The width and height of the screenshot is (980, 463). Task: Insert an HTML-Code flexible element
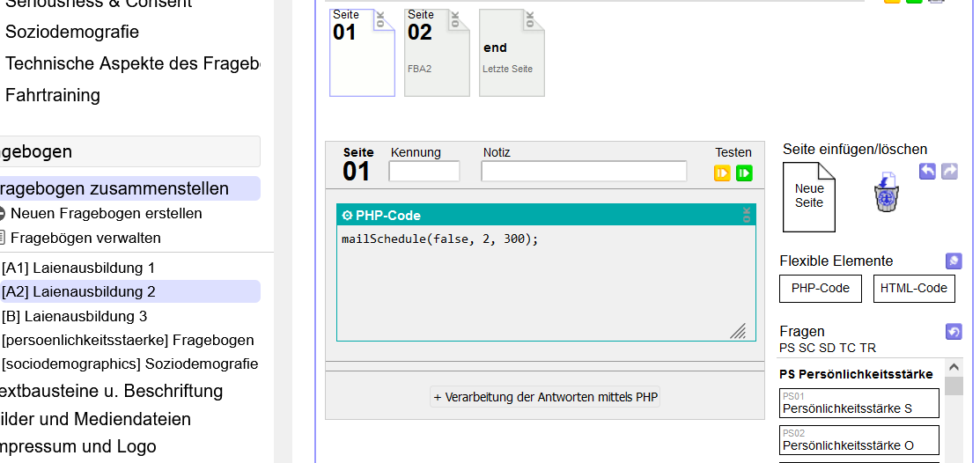914,288
